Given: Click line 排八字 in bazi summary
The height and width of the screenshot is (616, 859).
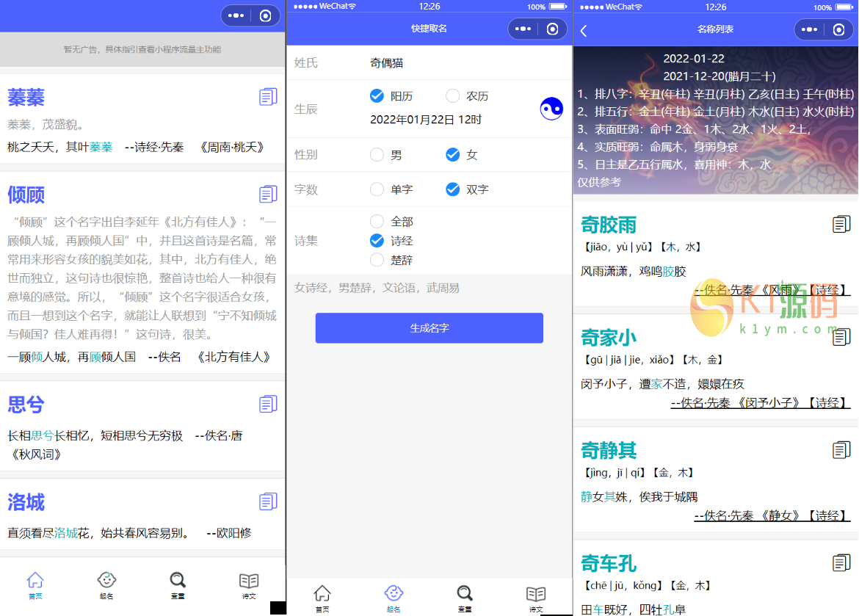Looking at the screenshot, I should point(716,94).
